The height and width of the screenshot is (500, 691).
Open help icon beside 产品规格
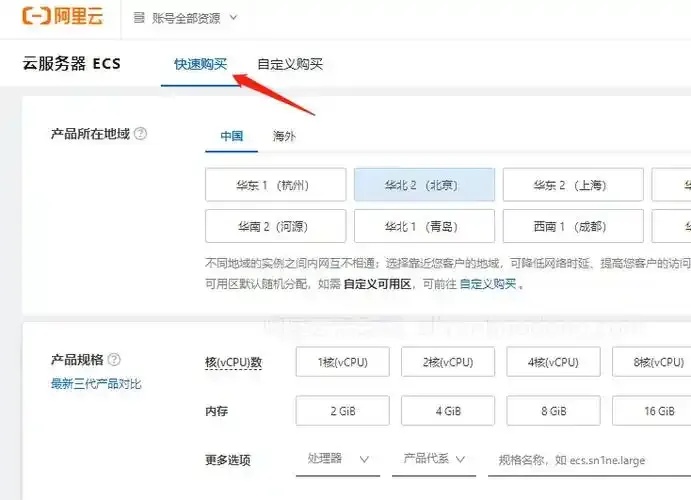pyautogui.click(x=114, y=359)
